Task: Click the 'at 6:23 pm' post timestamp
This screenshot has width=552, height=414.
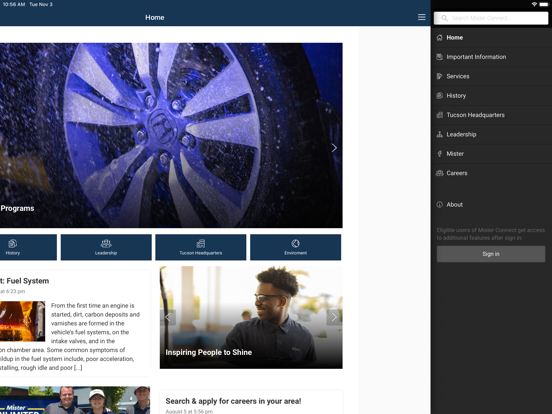Action: (12, 291)
